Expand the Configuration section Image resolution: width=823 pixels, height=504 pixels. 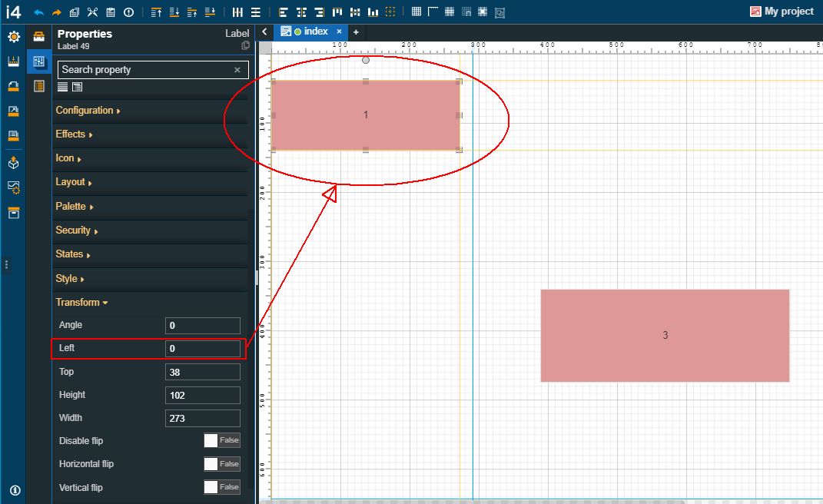click(88, 111)
